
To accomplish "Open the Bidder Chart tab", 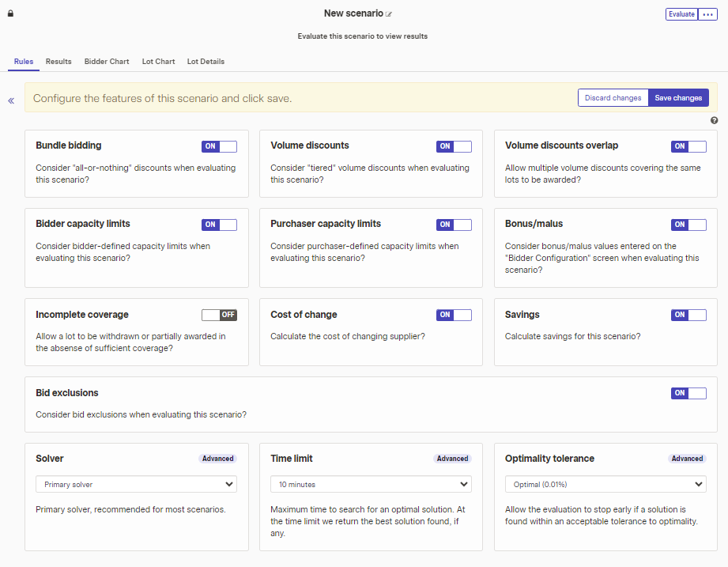I will (106, 62).
